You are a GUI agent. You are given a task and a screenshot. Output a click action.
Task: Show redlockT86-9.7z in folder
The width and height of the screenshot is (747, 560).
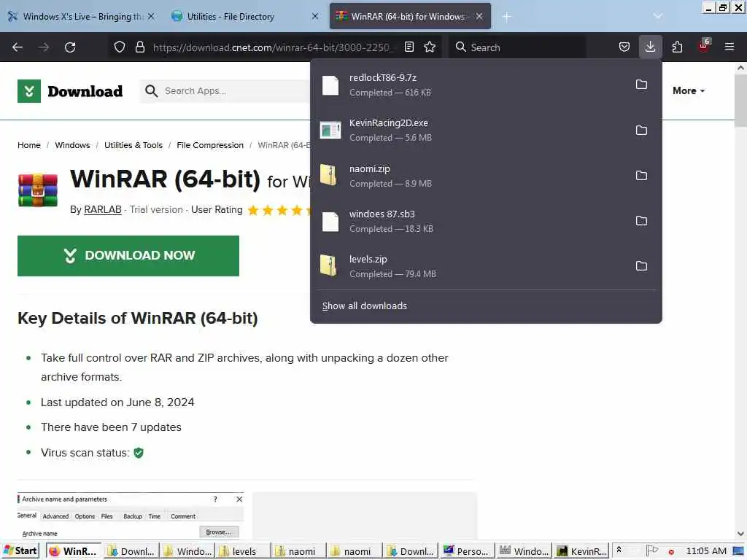pos(642,85)
